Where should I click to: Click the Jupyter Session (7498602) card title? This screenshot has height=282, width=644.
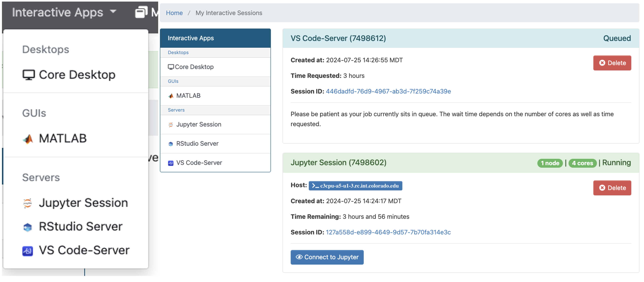pyautogui.click(x=338, y=163)
